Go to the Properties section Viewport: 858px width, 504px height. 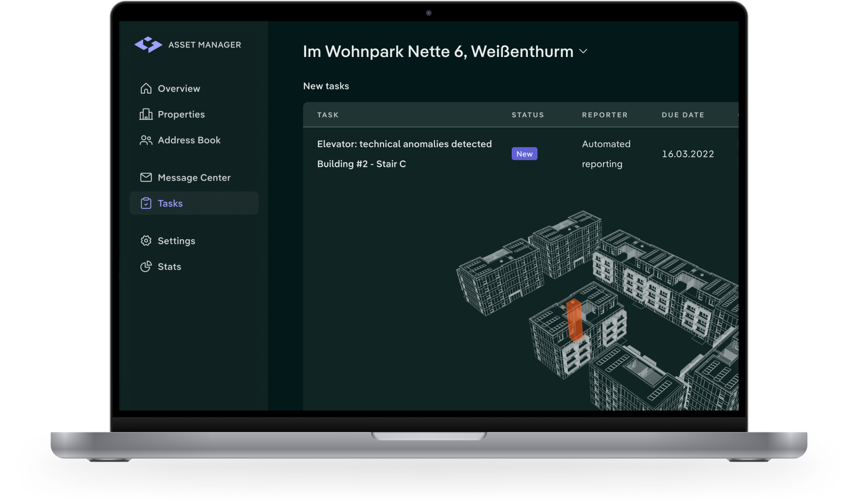click(x=181, y=114)
